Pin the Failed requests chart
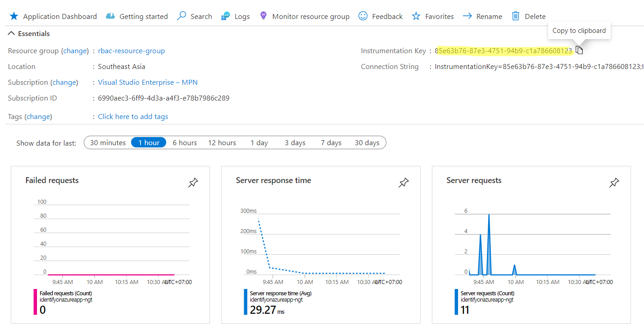The image size is (644, 330). click(193, 183)
